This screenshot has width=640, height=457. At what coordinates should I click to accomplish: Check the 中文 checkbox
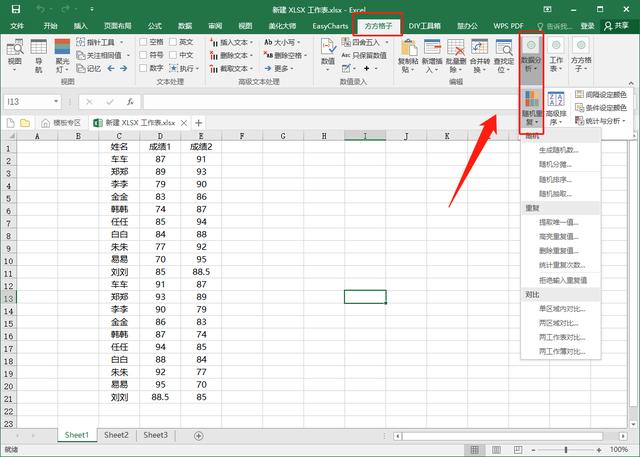pos(173,55)
